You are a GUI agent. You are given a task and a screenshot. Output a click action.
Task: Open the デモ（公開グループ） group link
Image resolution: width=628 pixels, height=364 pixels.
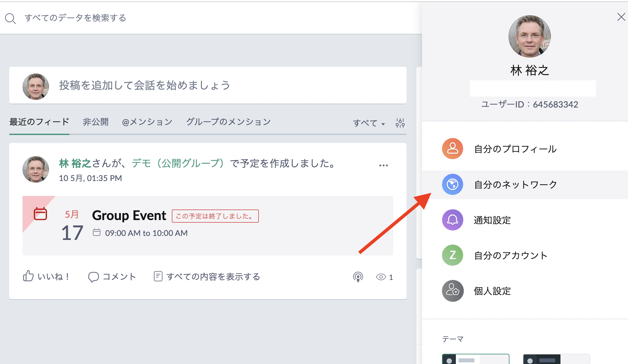178,163
